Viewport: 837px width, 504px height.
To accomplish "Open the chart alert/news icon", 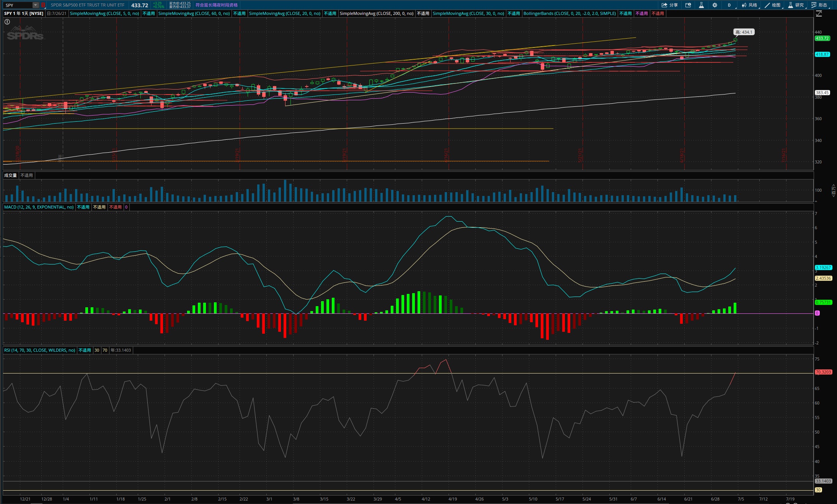I will 688,5.
